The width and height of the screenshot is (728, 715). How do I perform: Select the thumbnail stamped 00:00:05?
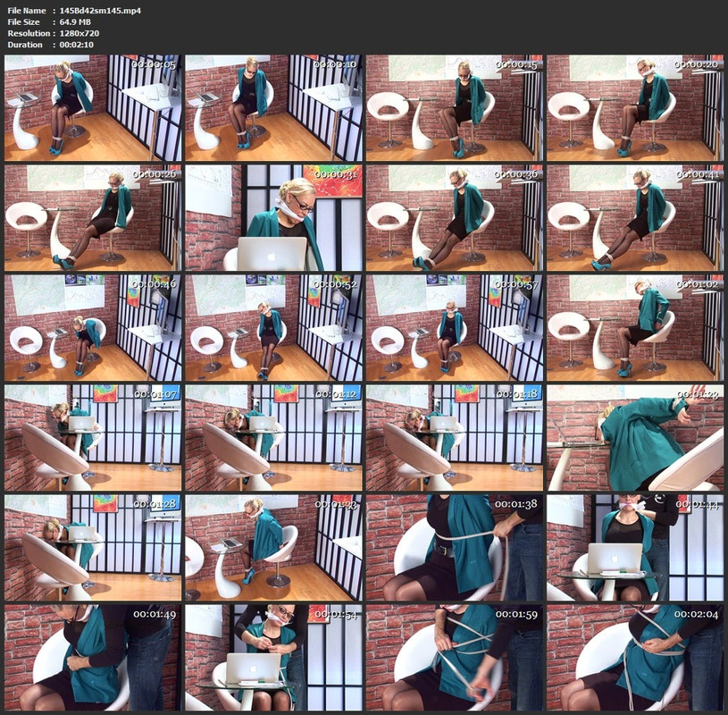pyautogui.click(x=93, y=108)
